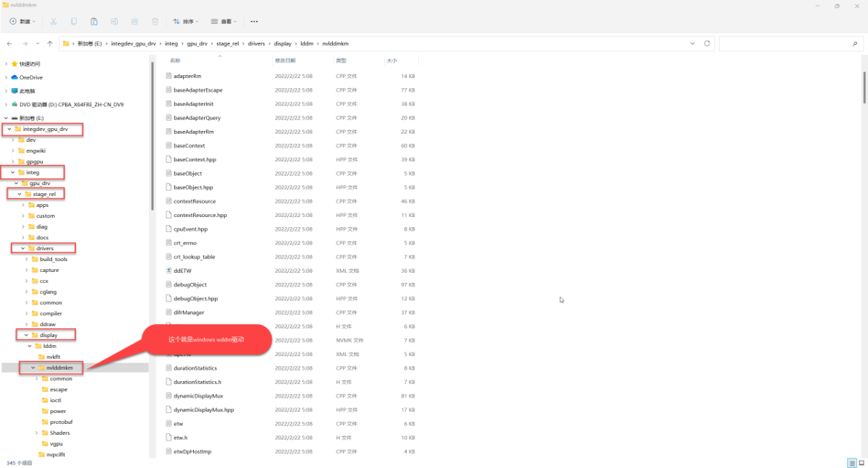Open recent locations chevron beside navigation arrows

coord(38,43)
